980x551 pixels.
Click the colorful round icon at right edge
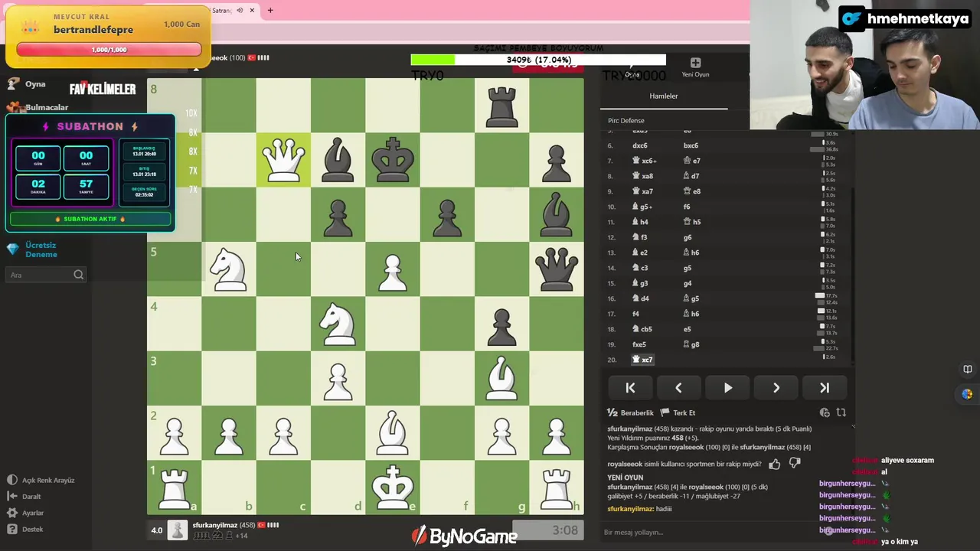pos(968,394)
